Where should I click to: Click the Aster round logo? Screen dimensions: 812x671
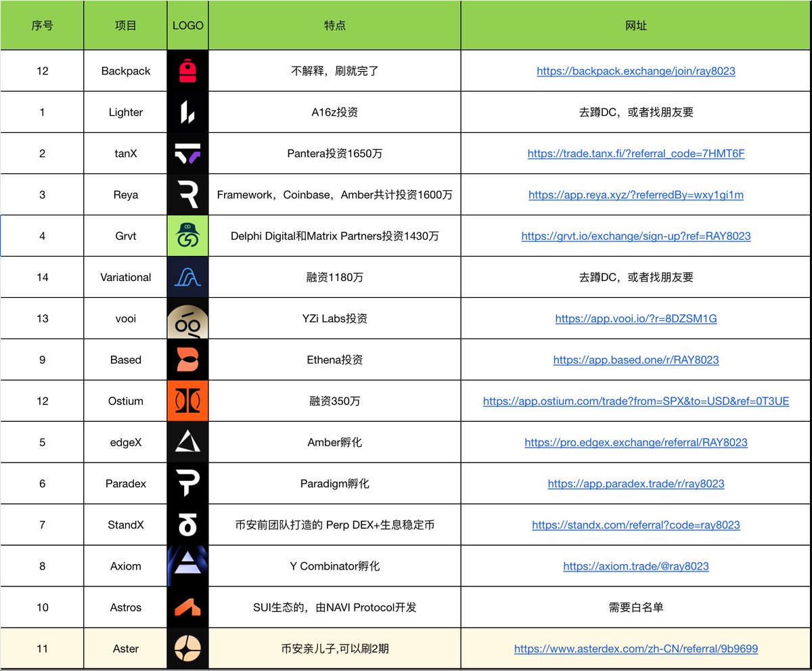click(x=187, y=649)
